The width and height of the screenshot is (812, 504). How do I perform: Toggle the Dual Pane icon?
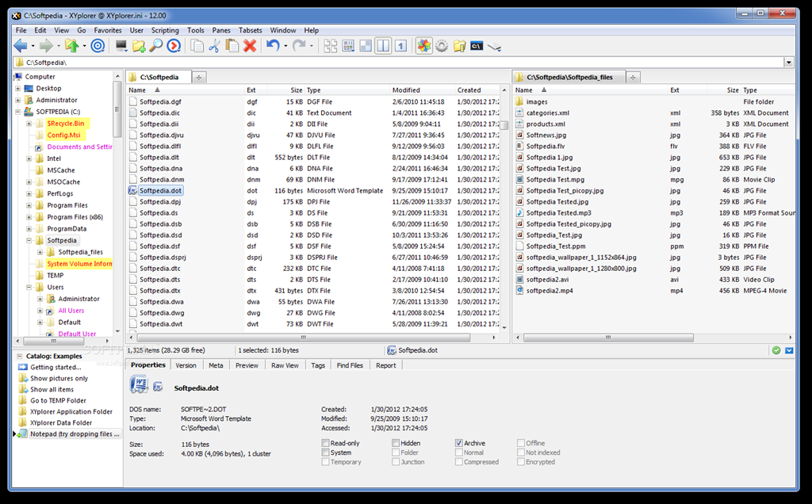[x=383, y=46]
